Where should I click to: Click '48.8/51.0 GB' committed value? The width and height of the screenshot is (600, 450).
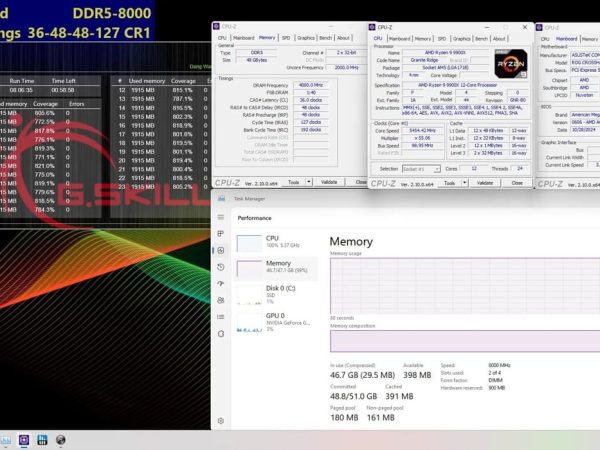353,396
